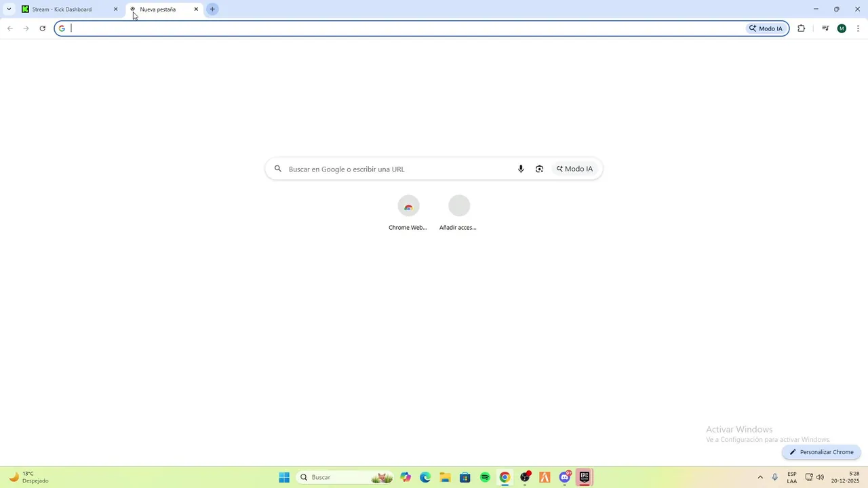The width and height of the screenshot is (868, 488).
Task: Expand hidden system tray icons chevron
Action: [760, 477]
